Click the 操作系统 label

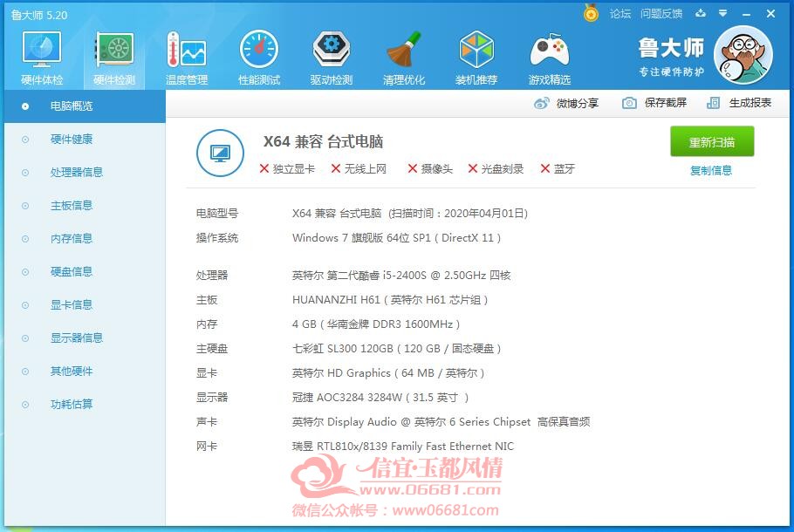pos(217,238)
